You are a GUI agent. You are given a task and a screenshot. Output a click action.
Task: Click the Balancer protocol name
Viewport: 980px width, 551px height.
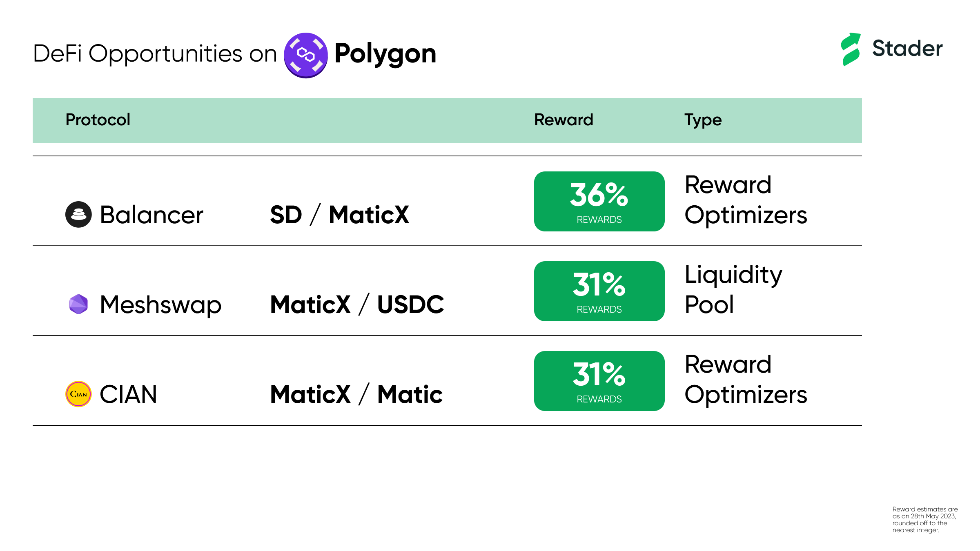(x=151, y=215)
